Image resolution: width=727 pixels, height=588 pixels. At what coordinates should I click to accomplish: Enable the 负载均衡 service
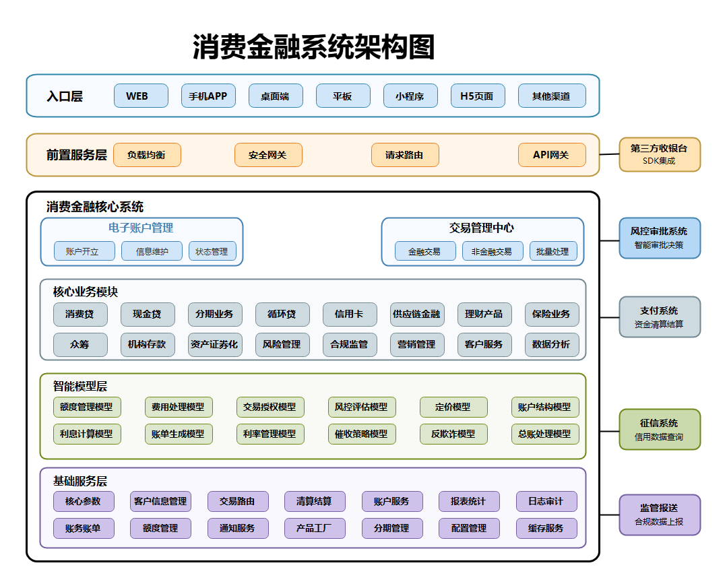coord(147,155)
